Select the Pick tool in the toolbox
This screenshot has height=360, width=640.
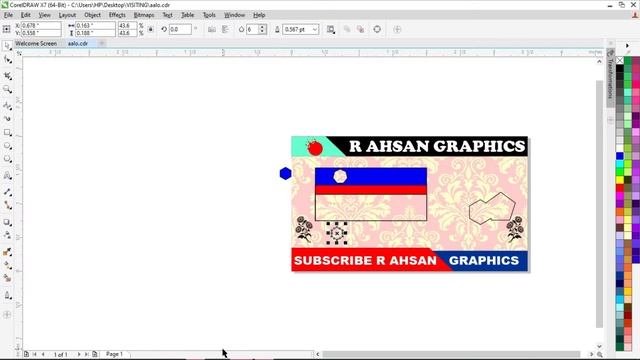point(7,47)
